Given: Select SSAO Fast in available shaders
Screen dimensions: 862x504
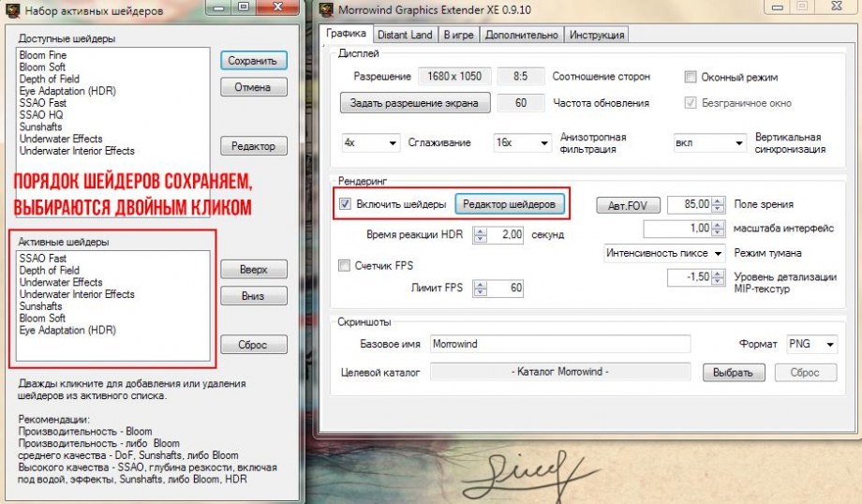Looking at the screenshot, I should pos(43,103).
